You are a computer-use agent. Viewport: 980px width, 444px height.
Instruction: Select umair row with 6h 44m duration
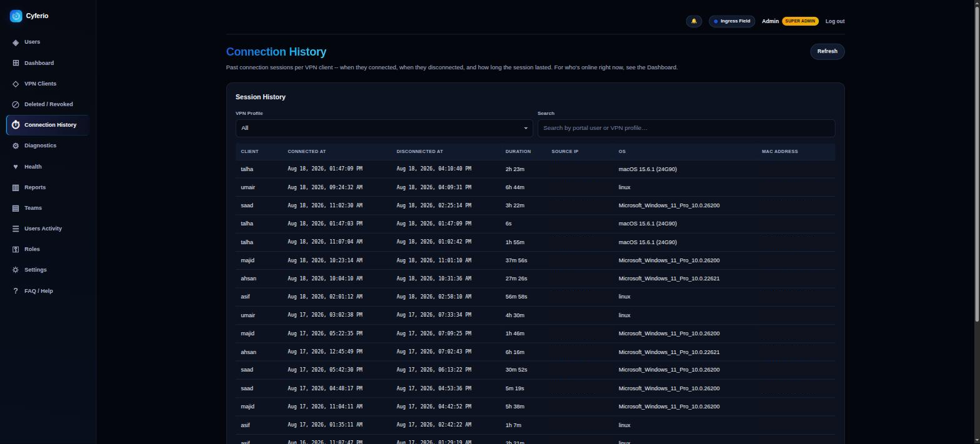click(535, 187)
